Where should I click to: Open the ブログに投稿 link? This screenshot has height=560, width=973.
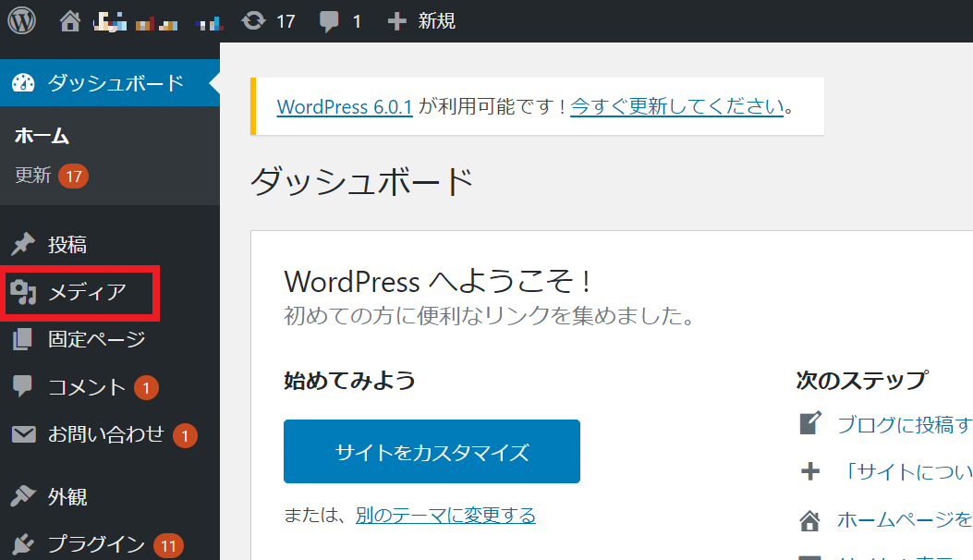click(x=905, y=425)
